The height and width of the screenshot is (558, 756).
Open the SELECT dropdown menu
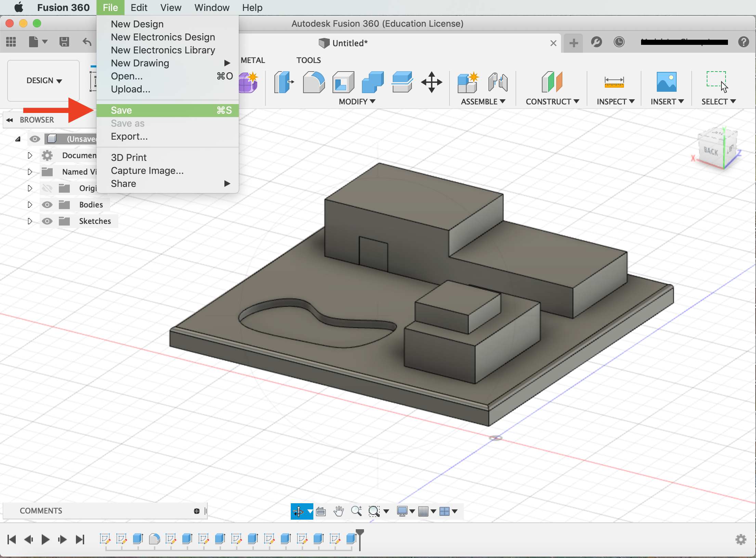click(x=718, y=102)
